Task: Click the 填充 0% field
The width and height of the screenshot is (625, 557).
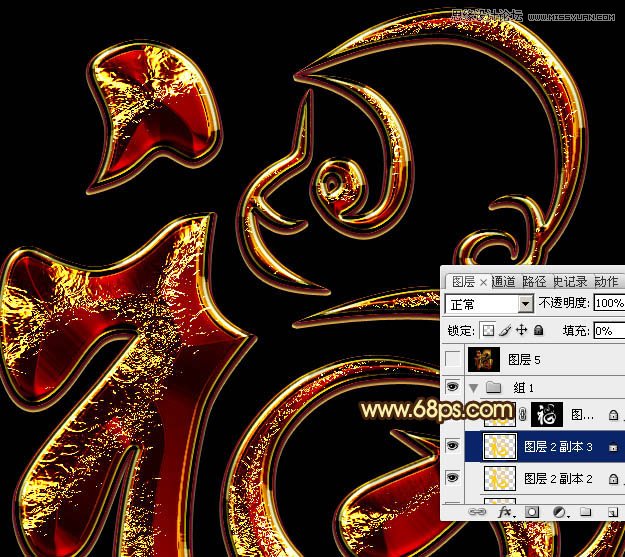Action: tap(609, 331)
